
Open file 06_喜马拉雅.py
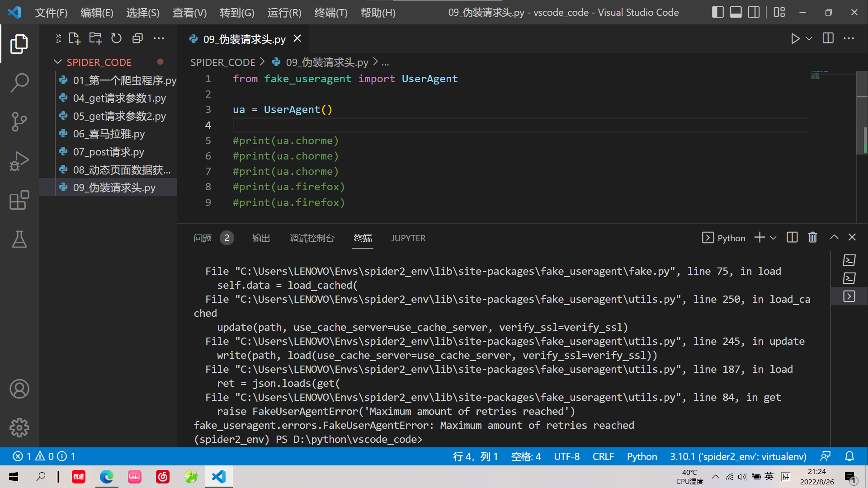click(108, 134)
